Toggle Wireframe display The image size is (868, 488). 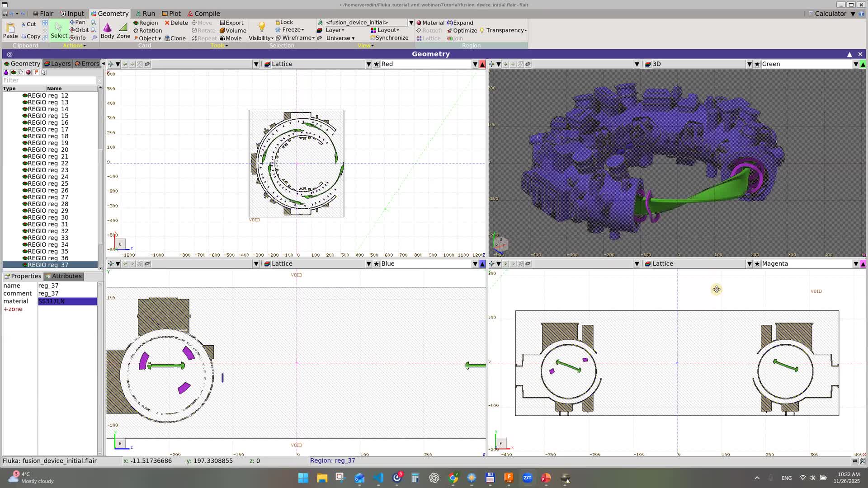pos(295,38)
